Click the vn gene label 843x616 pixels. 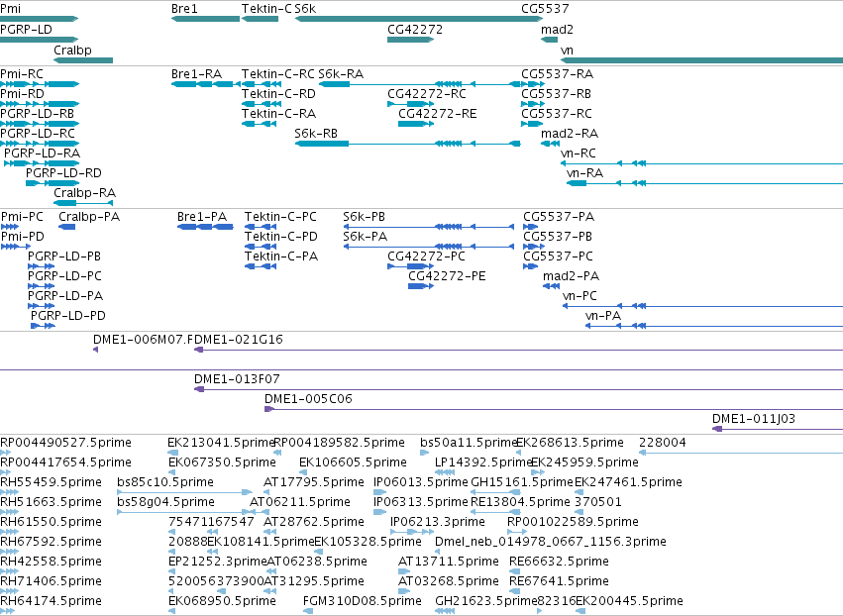[x=567, y=51]
